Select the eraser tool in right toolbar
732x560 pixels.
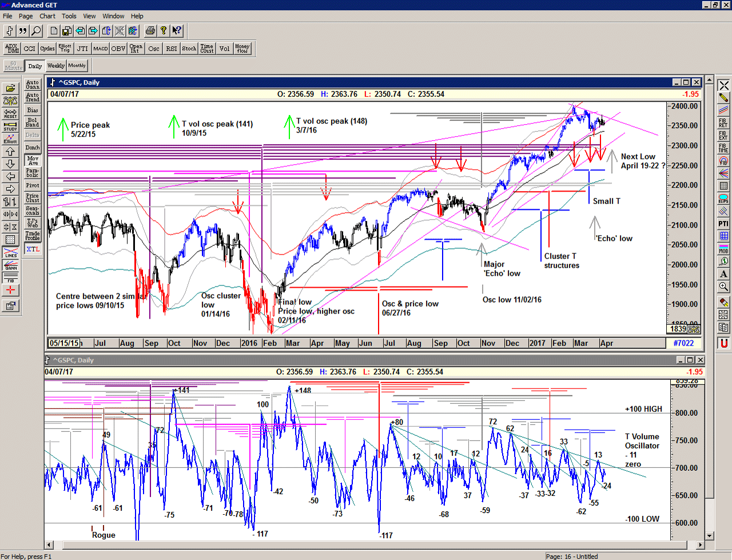723,302
